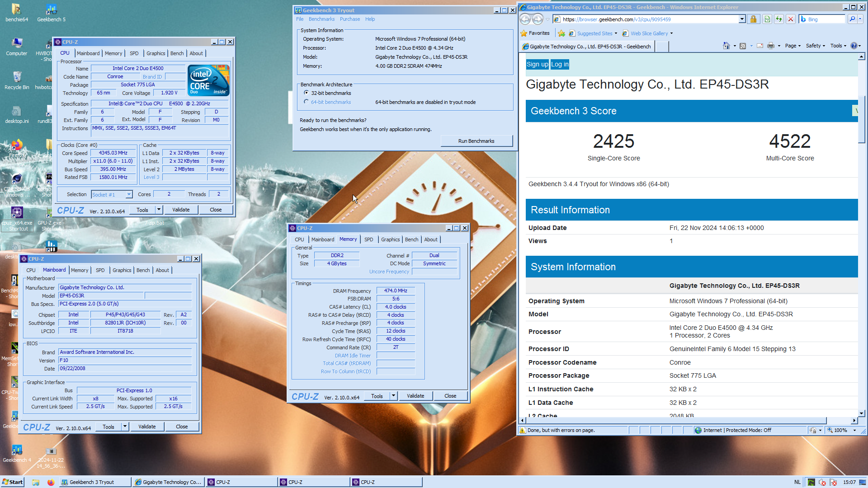Open the Safety menu dropdown in IE
The height and width of the screenshot is (488, 868).
click(x=816, y=46)
